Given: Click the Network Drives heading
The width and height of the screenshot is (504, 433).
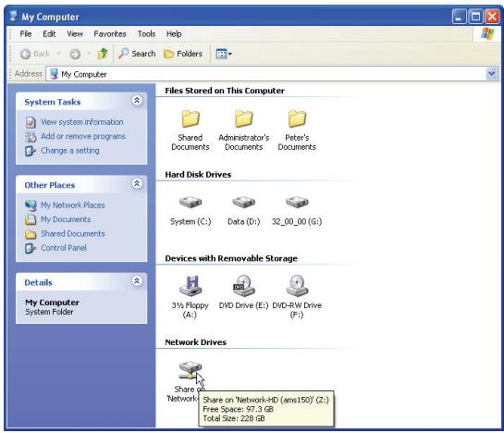Looking at the screenshot, I should [195, 342].
